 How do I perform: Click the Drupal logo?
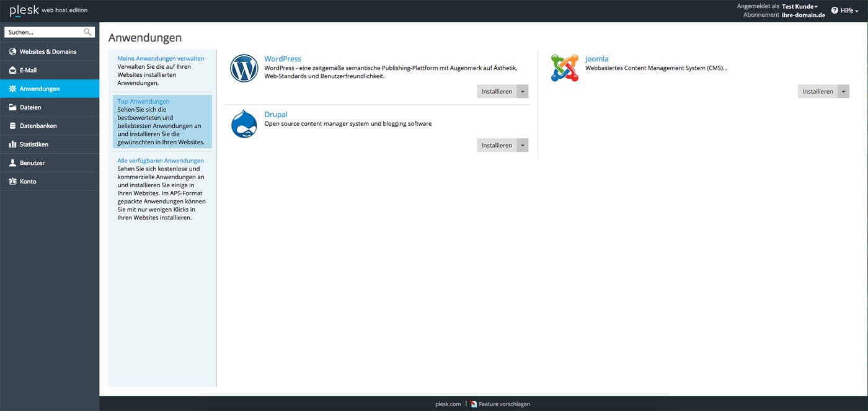[244, 123]
